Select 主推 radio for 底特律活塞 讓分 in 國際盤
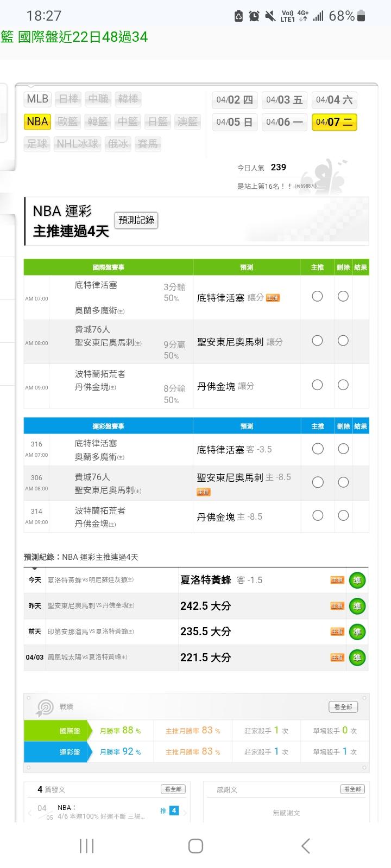This screenshot has width=391, height=868. coord(318,296)
